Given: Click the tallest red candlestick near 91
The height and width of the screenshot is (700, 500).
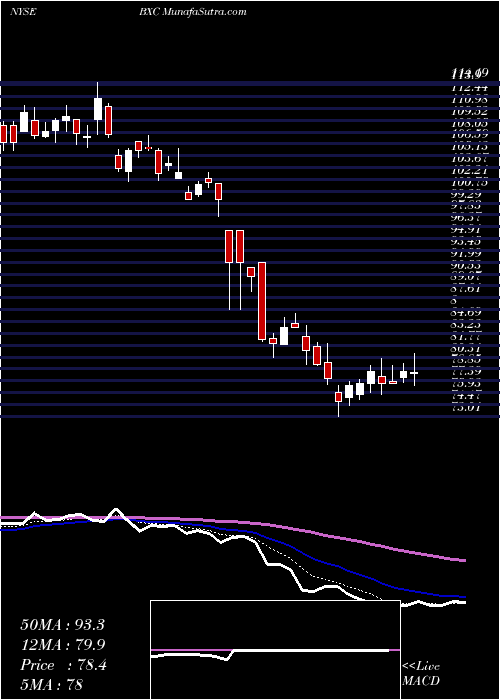Looking at the screenshot, I should click(262, 301).
